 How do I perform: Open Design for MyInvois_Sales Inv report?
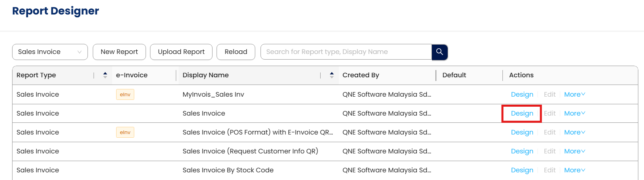pyautogui.click(x=522, y=95)
